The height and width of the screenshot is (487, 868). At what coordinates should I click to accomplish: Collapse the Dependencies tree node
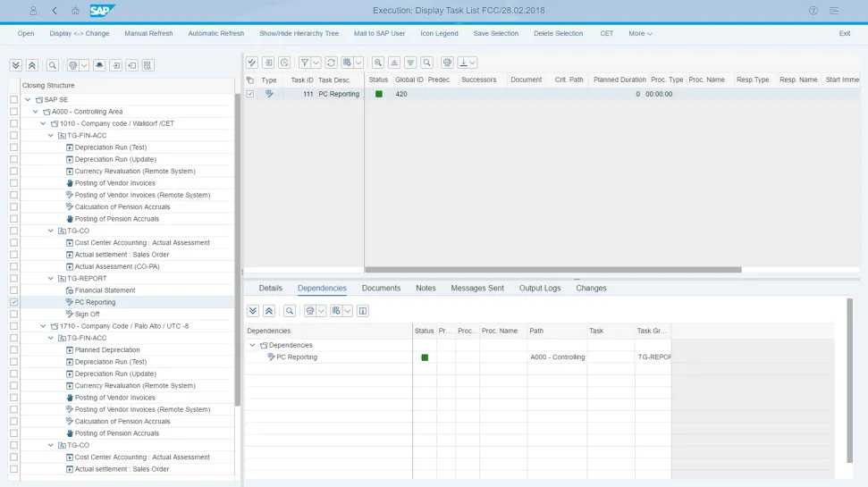[x=252, y=345]
